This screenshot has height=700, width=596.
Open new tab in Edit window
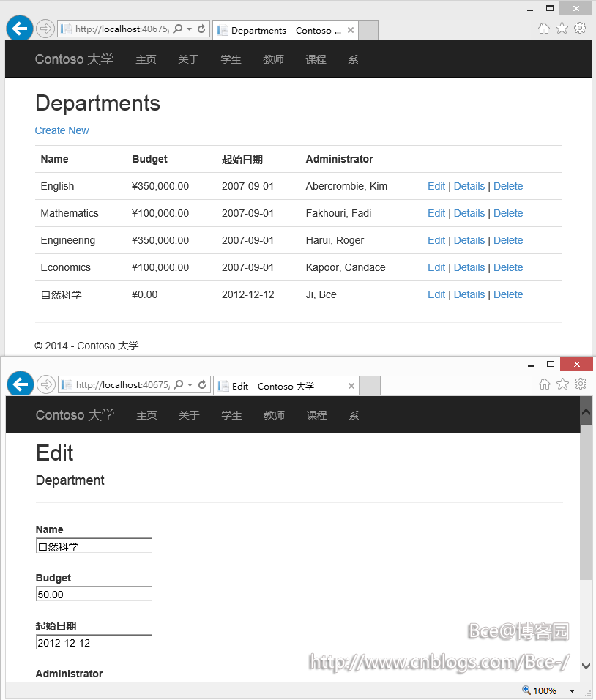coord(370,386)
